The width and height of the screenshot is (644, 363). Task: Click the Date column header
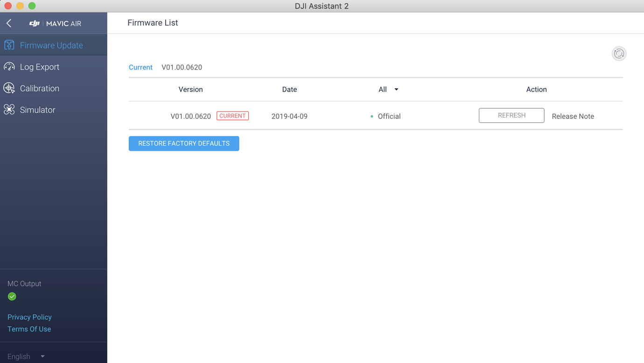[x=289, y=90]
